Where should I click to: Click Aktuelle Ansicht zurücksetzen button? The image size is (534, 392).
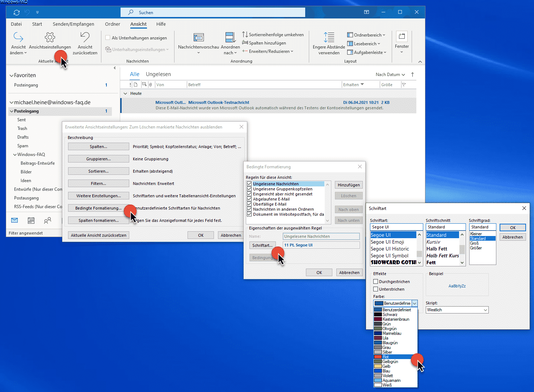click(x=98, y=235)
